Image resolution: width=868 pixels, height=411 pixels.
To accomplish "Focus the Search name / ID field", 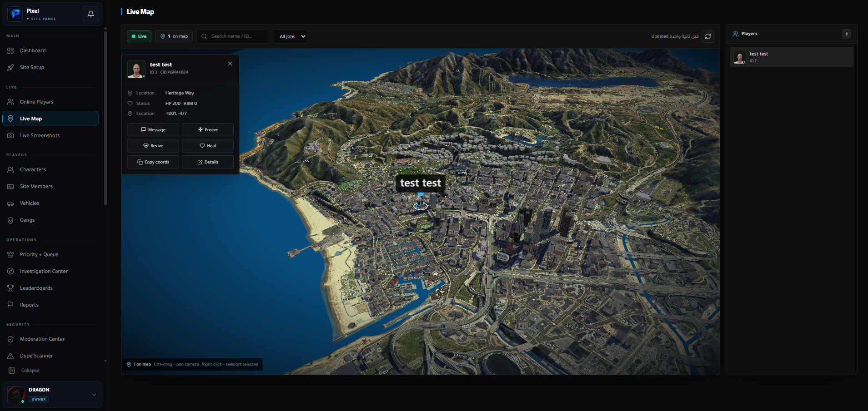I will pyautogui.click(x=233, y=36).
